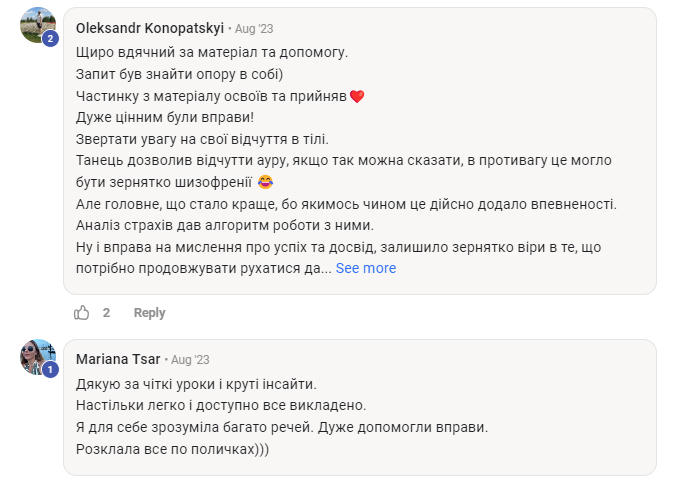Click the like count number 2
This screenshot has width=674, height=482.
106,313
